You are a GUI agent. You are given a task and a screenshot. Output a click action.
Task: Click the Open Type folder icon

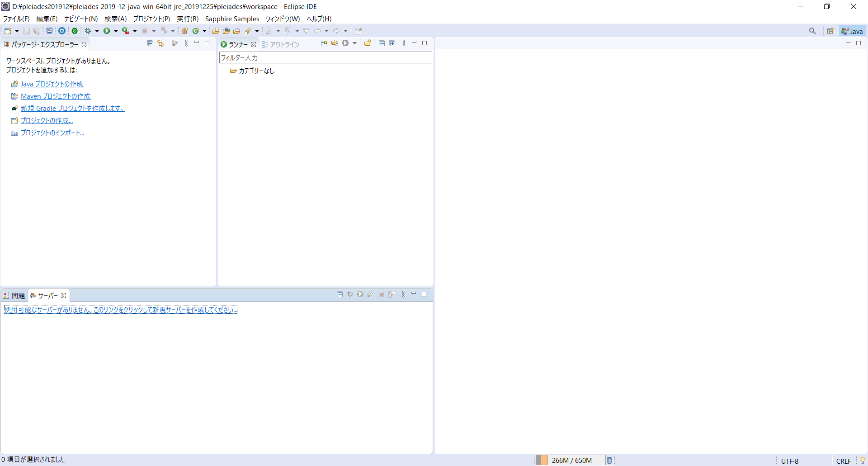pos(216,31)
